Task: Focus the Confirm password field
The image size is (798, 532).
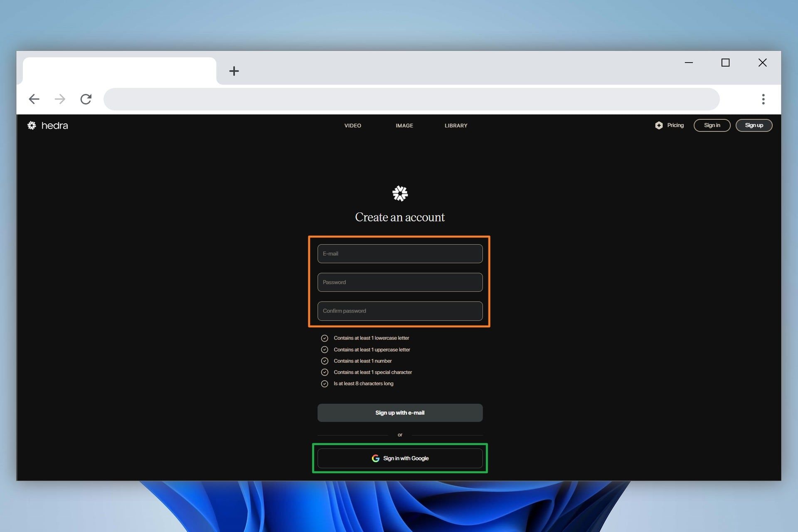Action: click(400, 311)
